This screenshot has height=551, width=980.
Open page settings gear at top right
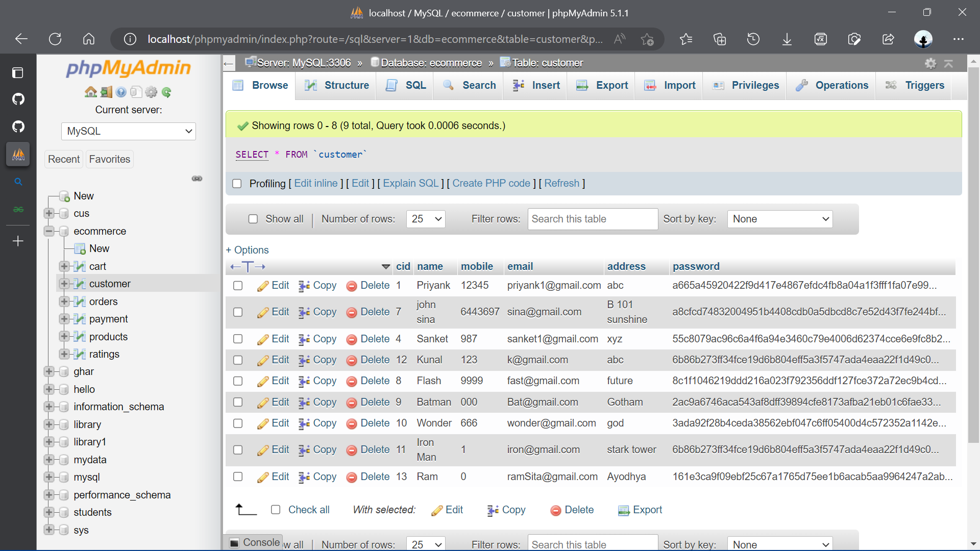931,63
